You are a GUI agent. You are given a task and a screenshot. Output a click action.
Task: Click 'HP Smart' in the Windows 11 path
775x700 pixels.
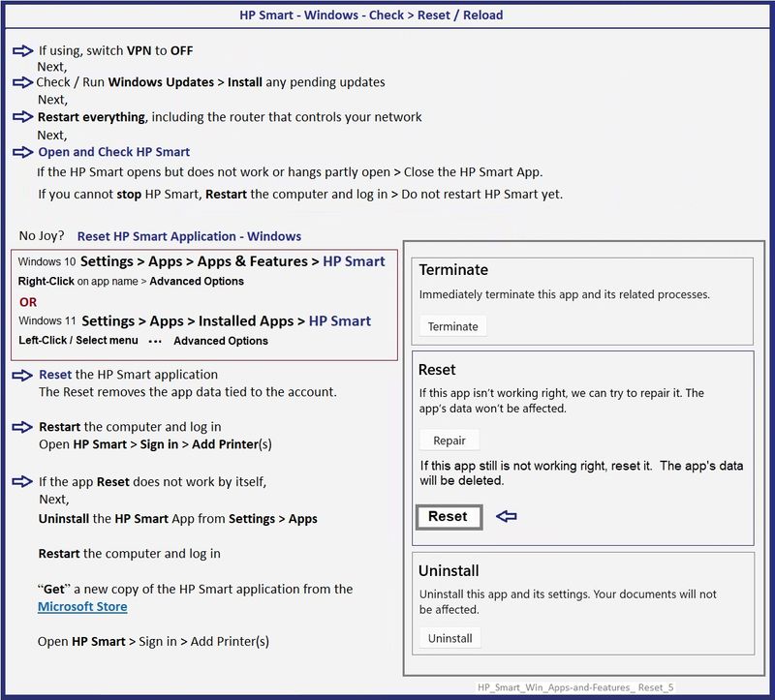(340, 321)
